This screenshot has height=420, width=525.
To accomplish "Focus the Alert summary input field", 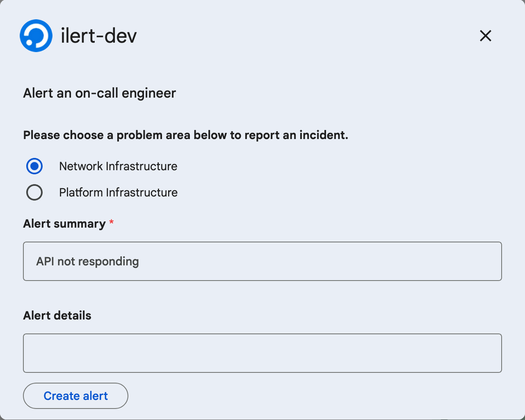I will coord(262,261).
